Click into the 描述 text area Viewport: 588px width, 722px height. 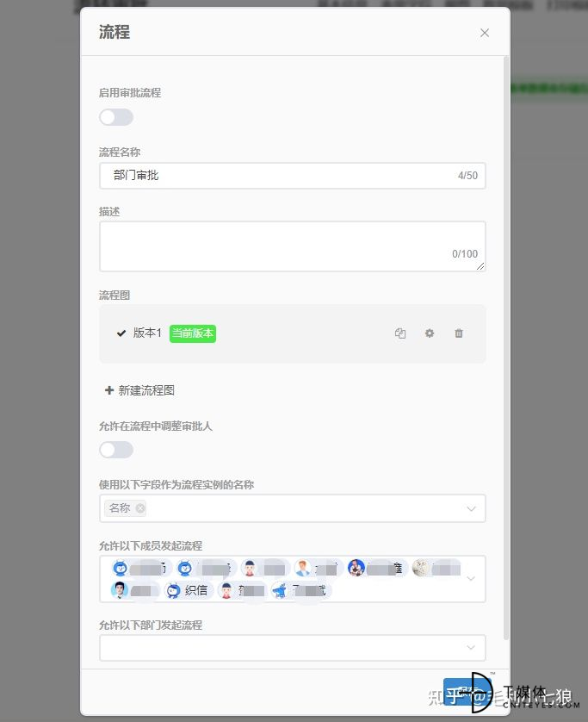click(293, 246)
